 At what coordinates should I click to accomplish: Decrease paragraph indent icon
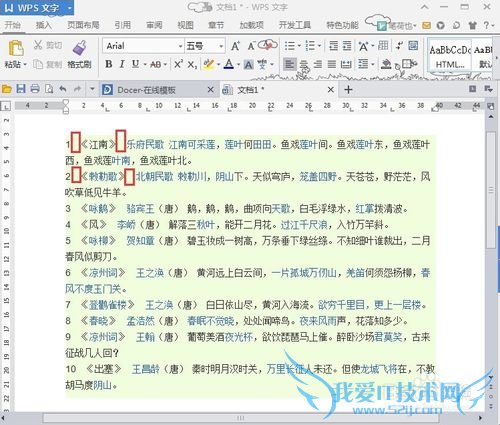coord(333,46)
